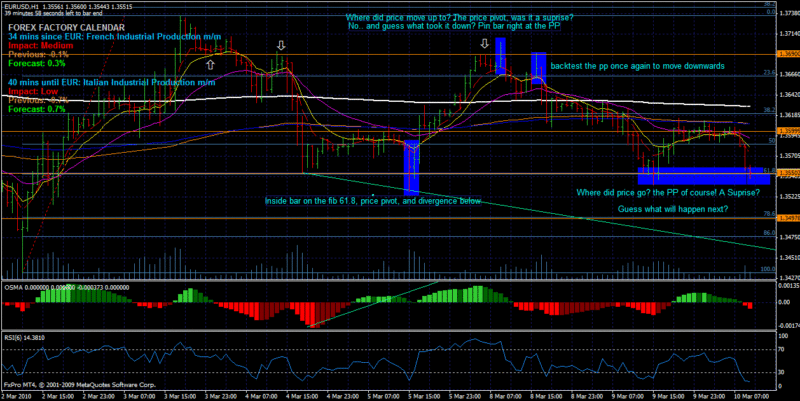This screenshot has width=800, height=401.
Task: Click the white up arrow marker on the chart
Action: point(210,63)
